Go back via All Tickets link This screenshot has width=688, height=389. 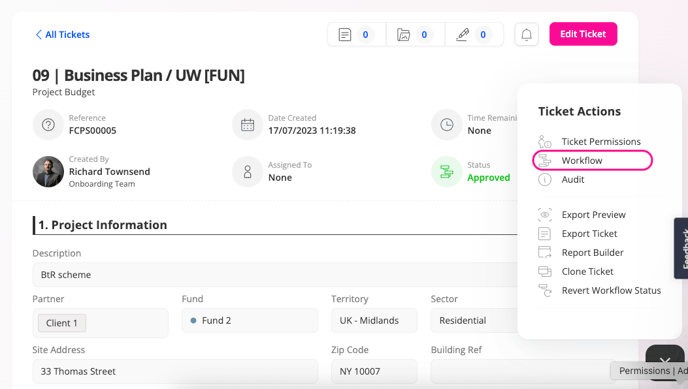(62, 35)
